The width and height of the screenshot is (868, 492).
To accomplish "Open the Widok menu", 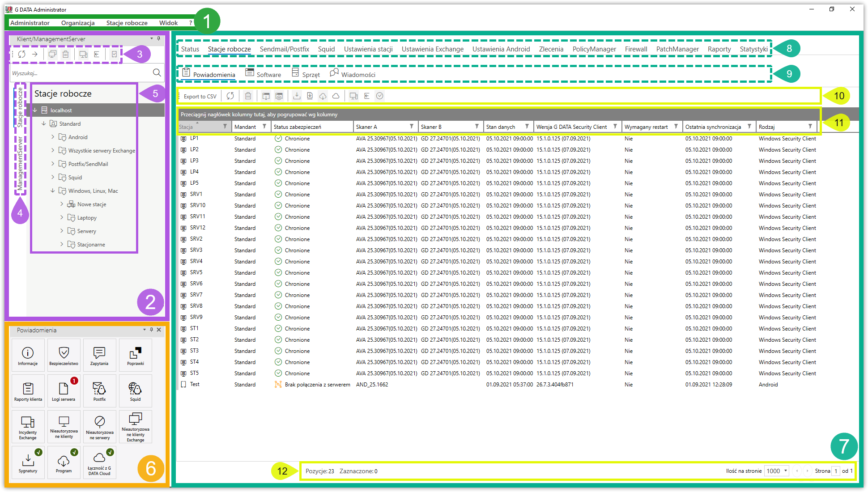I will pos(168,23).
